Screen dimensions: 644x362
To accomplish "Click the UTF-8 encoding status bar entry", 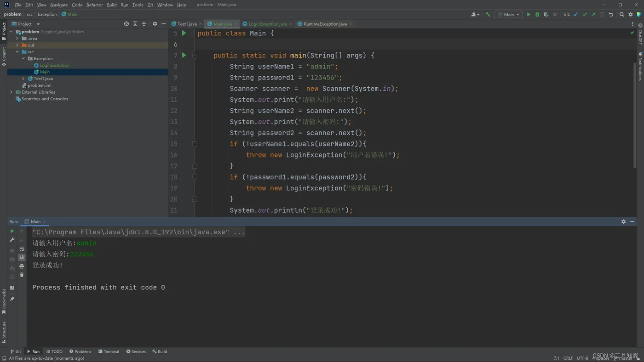I will tap(582, 358).
